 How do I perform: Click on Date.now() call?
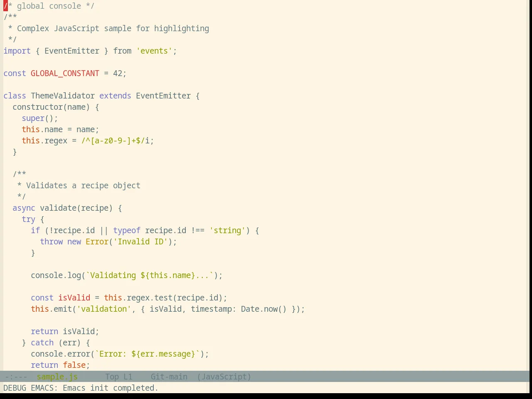(x=264, y=309)
